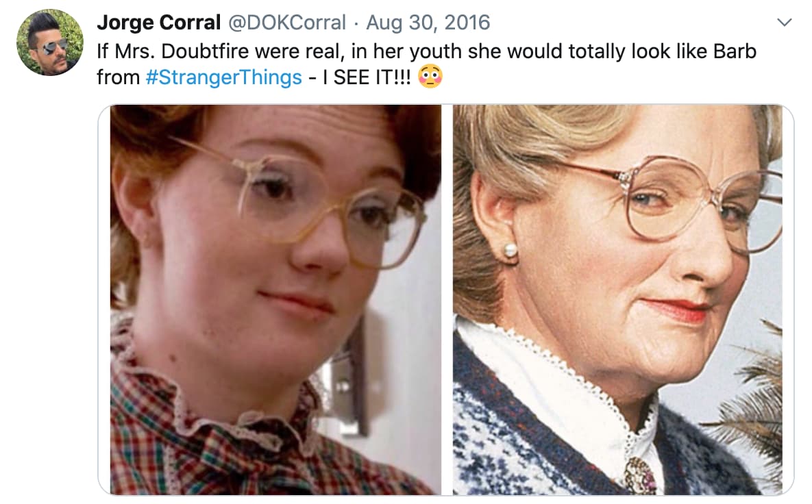812x504 pixels.
Task: Open the left photo of Barb
Action: click(275, 300)
